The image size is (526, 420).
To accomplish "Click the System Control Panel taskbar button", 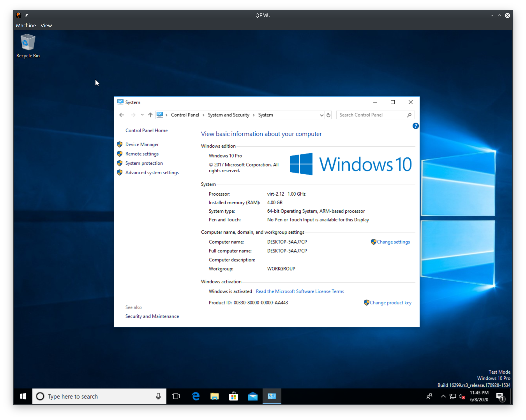I will (272, 396).
